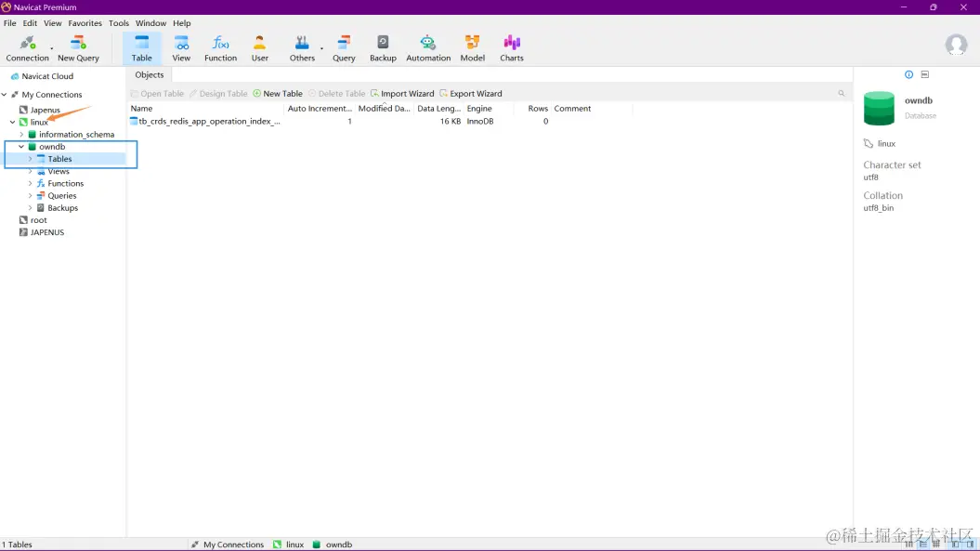980x551 pixels.
Task: Open the Tools menu
Action: click(119, 23)
